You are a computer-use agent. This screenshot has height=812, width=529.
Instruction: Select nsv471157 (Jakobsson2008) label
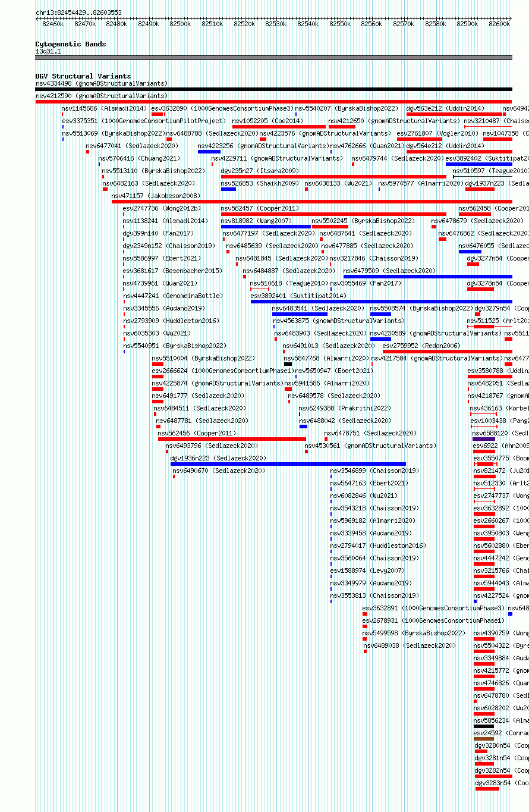(x=156, y=196)
